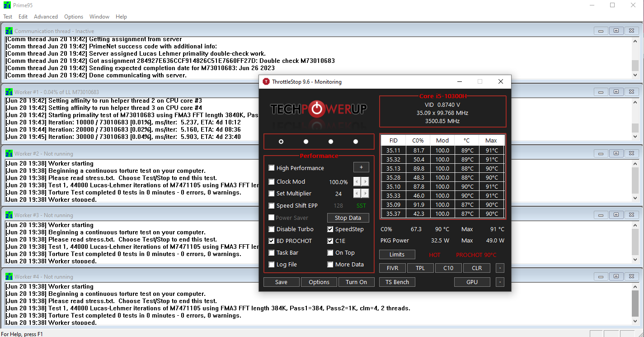Enable the High Performance checkbox
This screenshot has width=644, height=337.
pyautogui.click(x=272, y=168)
